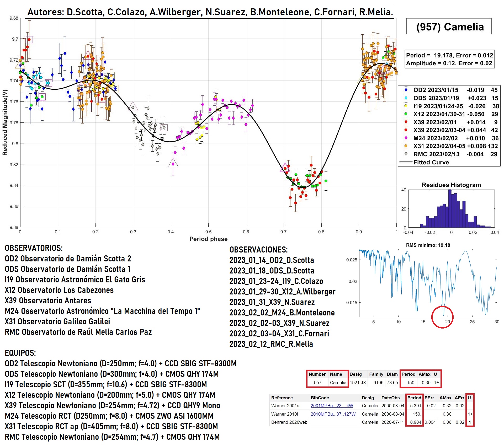The width and height of the screenshot is (504, 446).
Task: Click the RMC 2023/02/13 legend entry
Action: coord(449,154)
